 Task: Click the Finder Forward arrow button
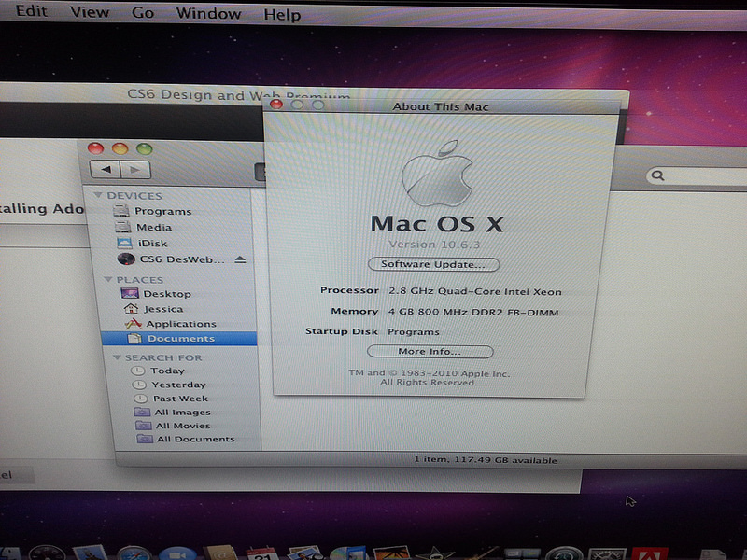coord(135,170)
